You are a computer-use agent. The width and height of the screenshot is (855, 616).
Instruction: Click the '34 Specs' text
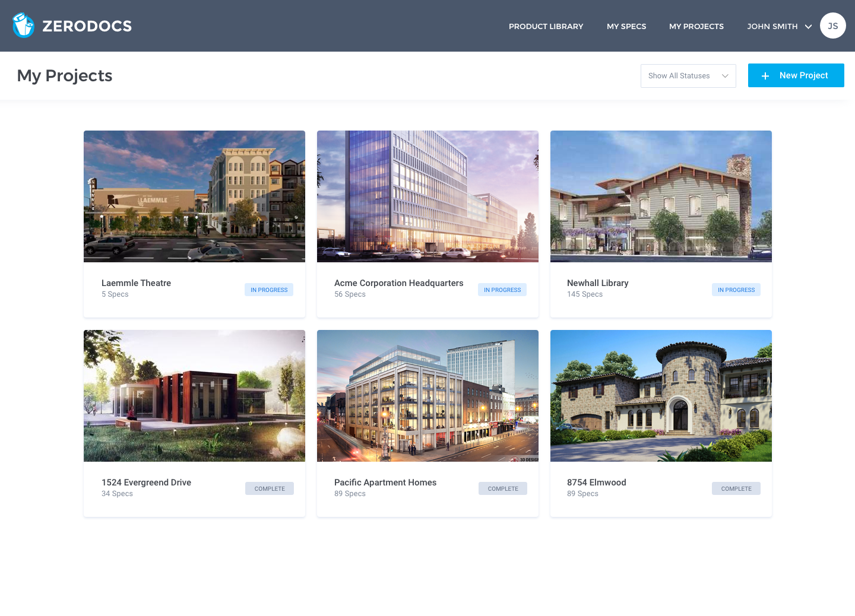point(117,494)
